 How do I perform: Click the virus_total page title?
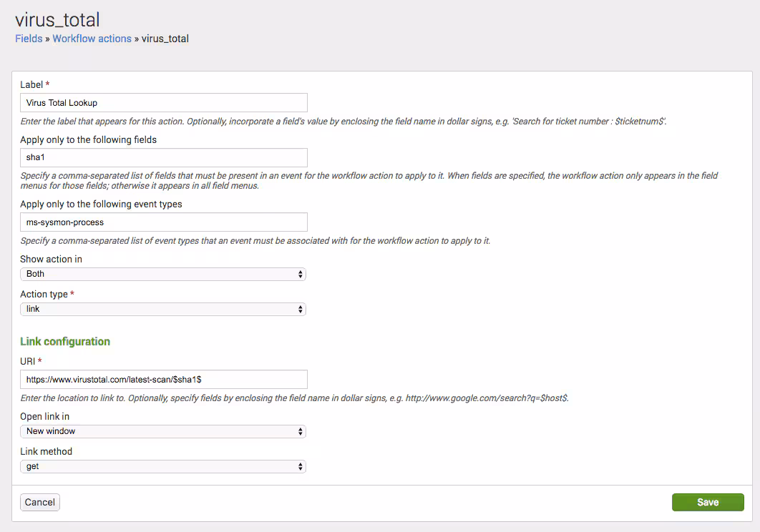(57, 19)
